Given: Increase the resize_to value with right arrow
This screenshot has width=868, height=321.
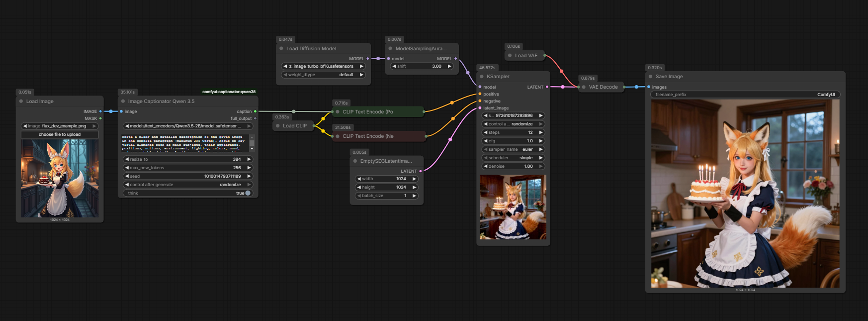Looking at the screenshot, I should click(x=249, y=159).
